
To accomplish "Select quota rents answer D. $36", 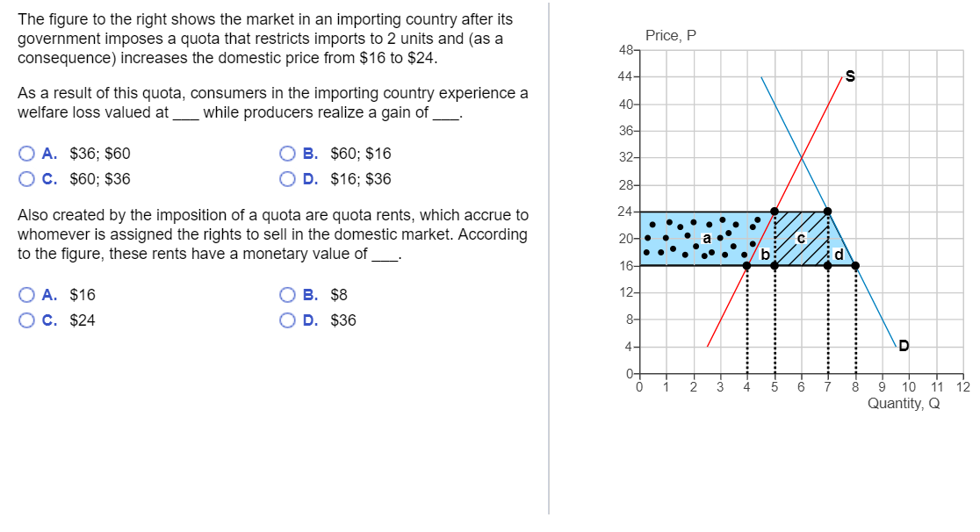I will (x=287, y=320).
